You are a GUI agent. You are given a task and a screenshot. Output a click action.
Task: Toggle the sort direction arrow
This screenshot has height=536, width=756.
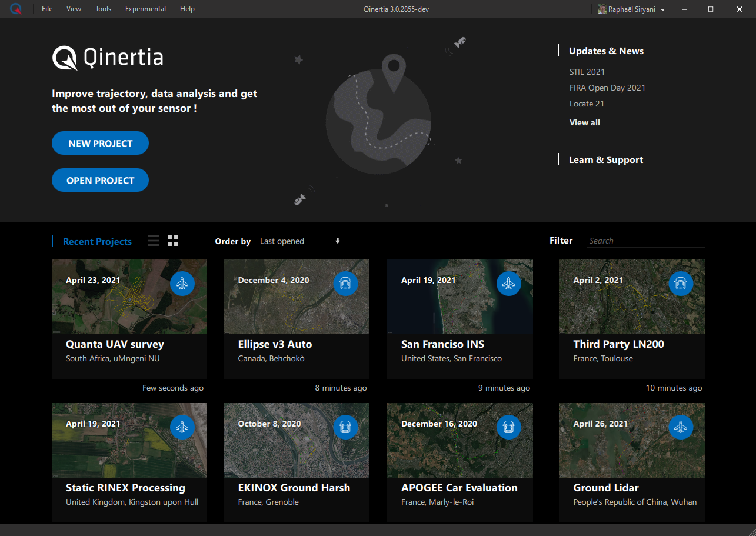tap(338, 241)
